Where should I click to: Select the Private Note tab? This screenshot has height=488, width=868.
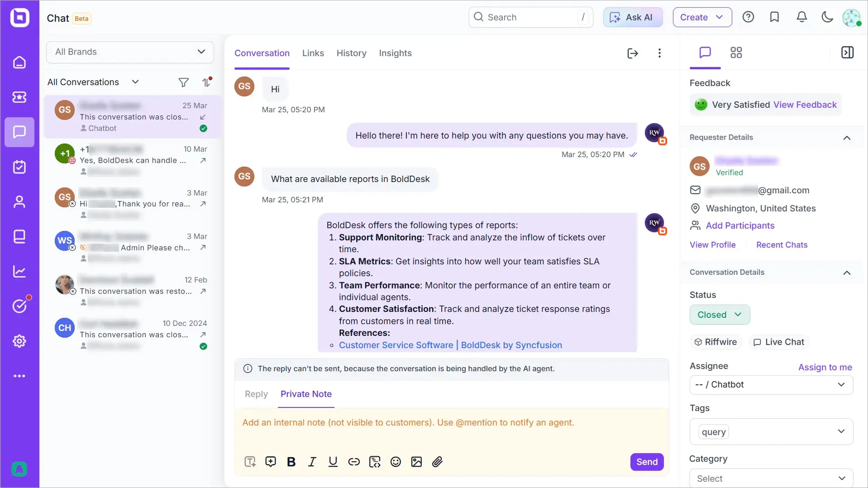pos(306,394)
